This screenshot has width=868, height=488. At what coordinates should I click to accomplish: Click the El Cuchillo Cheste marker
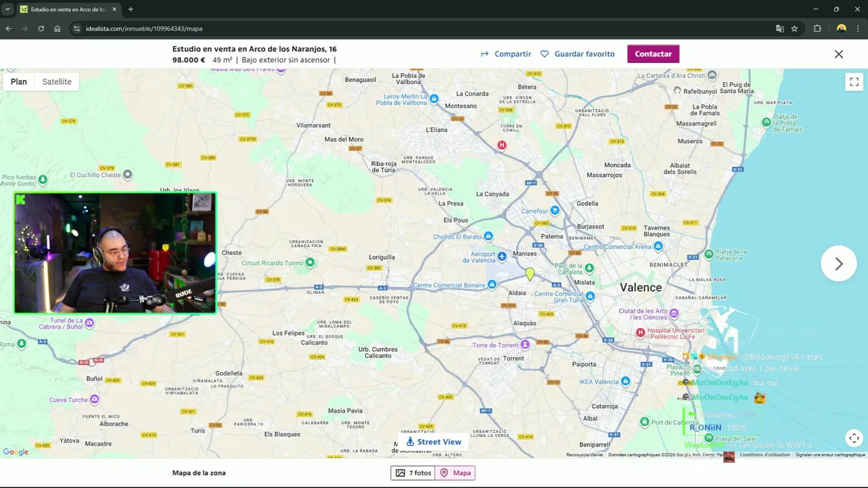tap(127, 174)
